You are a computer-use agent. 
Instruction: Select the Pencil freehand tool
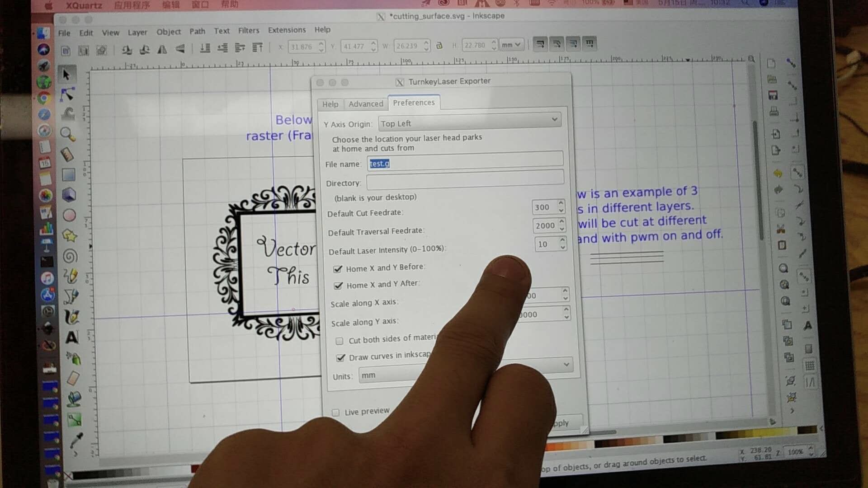pyautogui.click(x=71, y=276)
